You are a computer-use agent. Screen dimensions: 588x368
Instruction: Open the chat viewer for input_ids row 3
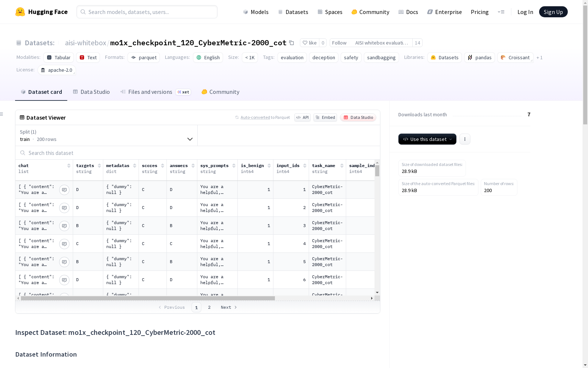click(64, 226)
